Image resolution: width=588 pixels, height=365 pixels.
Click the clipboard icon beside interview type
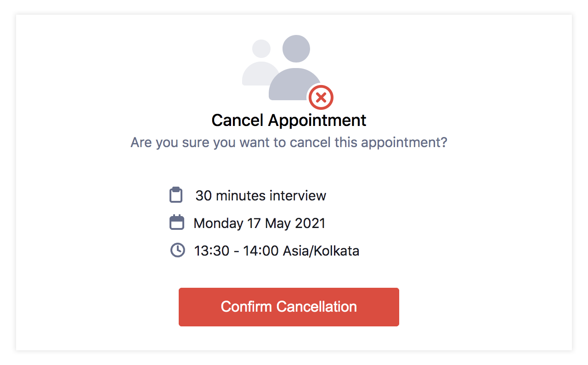pyautogui.click(x=176, y=195)
